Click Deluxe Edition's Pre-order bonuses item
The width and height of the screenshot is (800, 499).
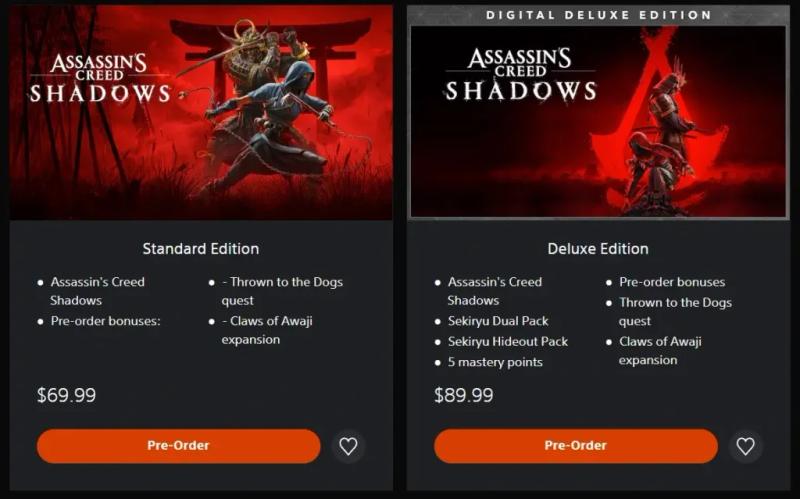pyautogui.click(x=672, y=282)
